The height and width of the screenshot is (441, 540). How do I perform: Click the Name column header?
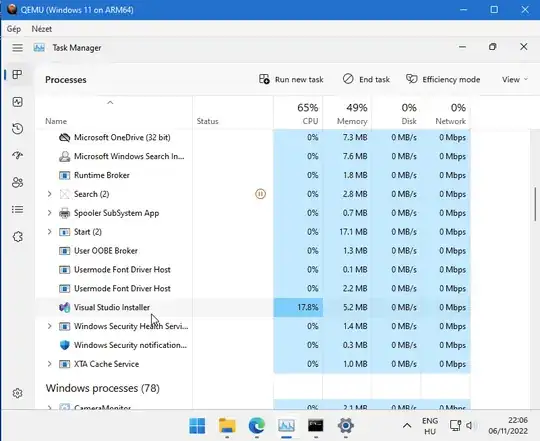pos(56,121)
